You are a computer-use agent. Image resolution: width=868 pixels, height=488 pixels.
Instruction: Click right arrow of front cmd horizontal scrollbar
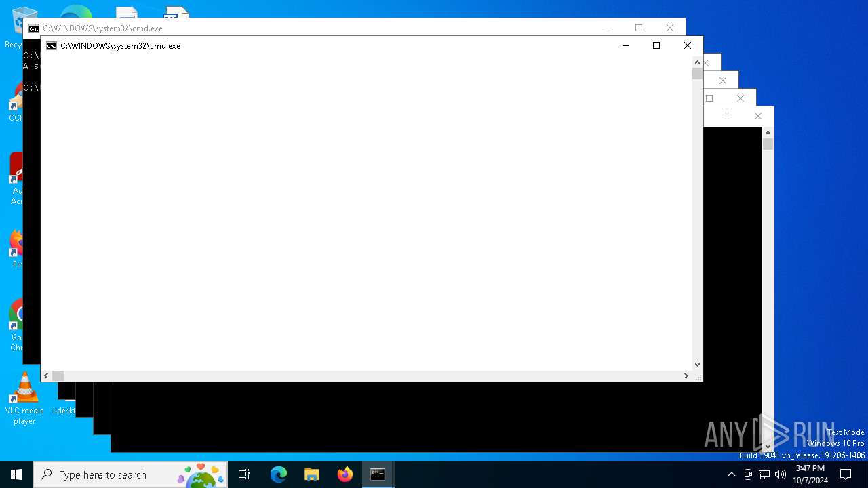point(686,375)
